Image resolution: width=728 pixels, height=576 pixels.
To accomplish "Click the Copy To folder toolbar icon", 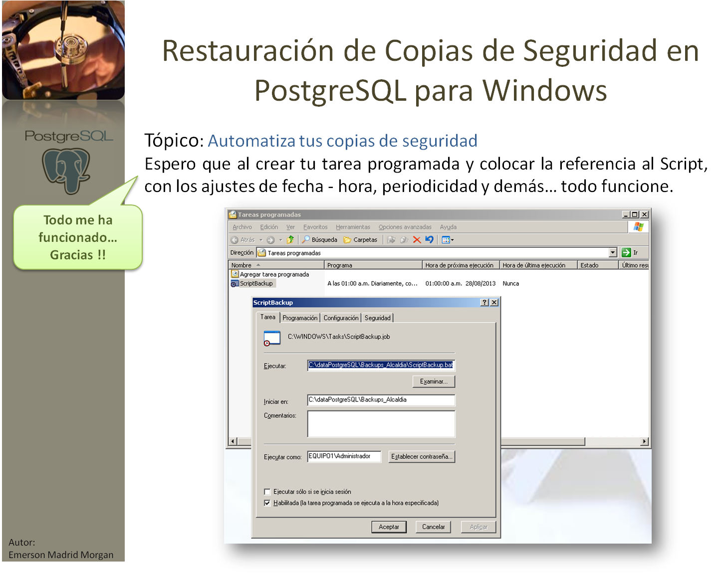I will pyautogui.click(x=404, y=240).
